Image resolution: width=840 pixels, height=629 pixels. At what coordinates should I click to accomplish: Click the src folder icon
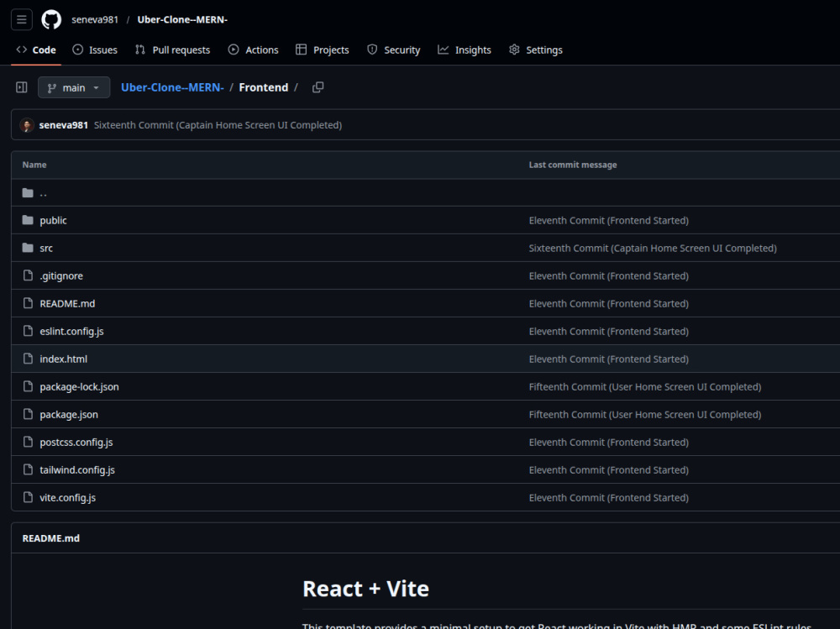coord(28,248)
